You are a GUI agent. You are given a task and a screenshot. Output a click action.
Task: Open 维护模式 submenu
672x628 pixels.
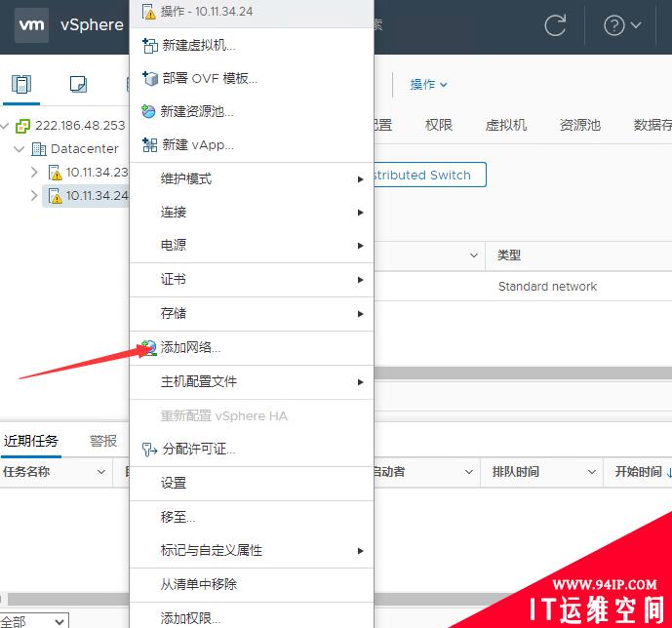point(252,179)
